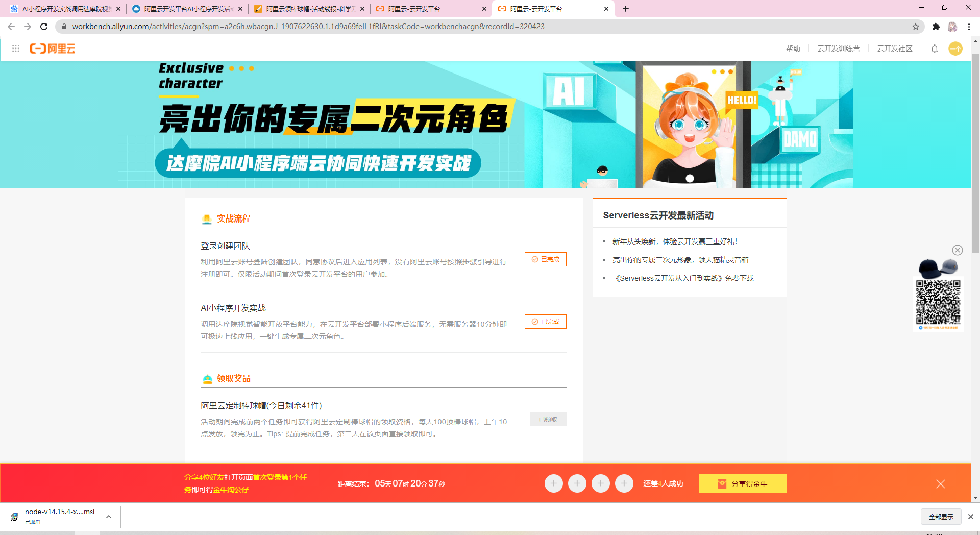Click 已完成 button for 登录创建团队
Screen dimensions: 980x535
545,259
